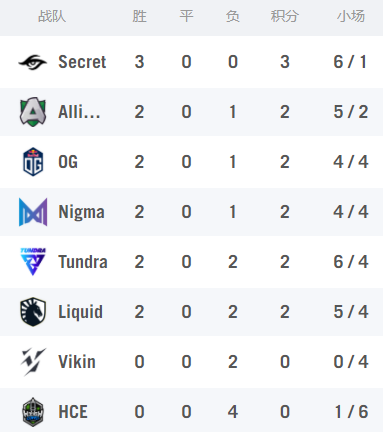Click Secret's 6 / 1 game score

[350, 62]
